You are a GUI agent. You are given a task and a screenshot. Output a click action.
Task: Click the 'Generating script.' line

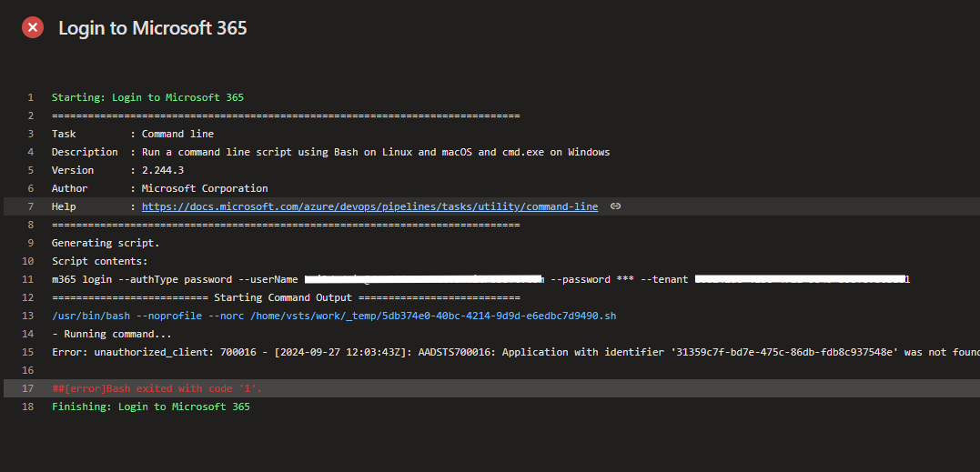tap(106, 243)
